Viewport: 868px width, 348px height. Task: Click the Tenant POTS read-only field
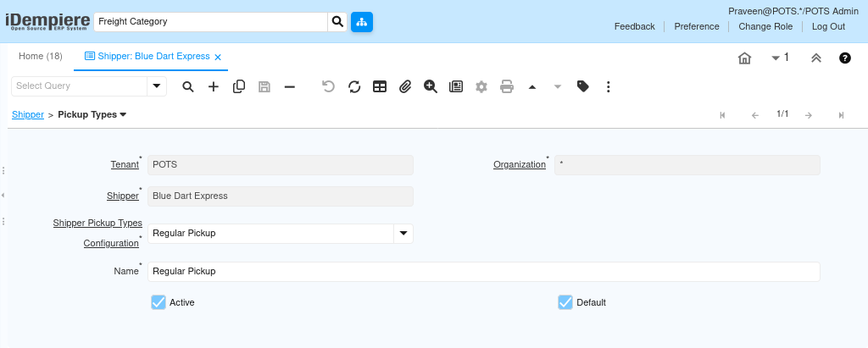pyautogui.click(x=280, y=165)
